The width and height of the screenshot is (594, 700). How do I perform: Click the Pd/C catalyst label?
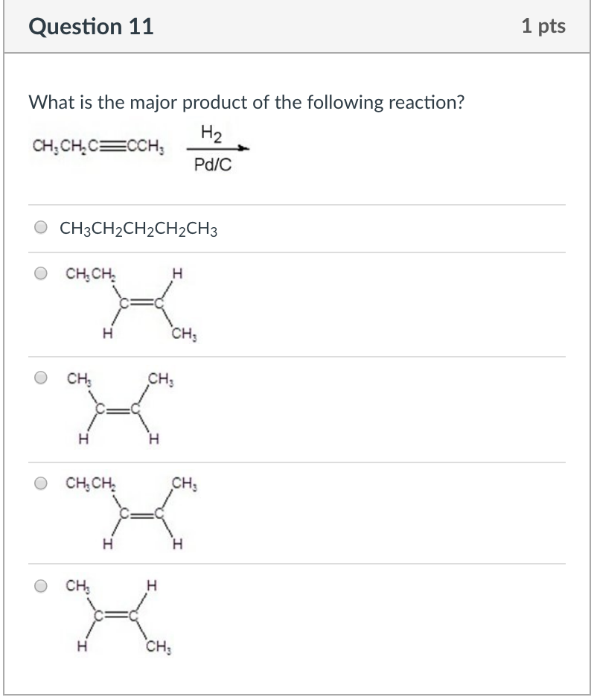213,165
